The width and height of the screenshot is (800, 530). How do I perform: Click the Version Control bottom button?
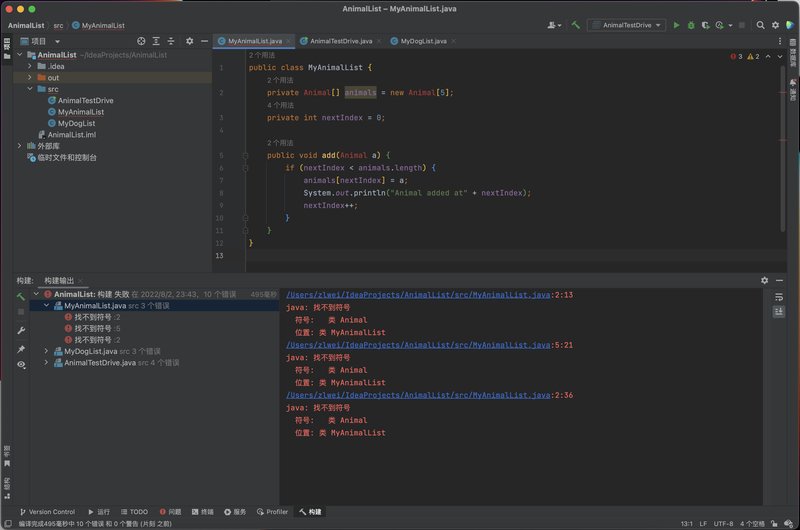point(47,512)
